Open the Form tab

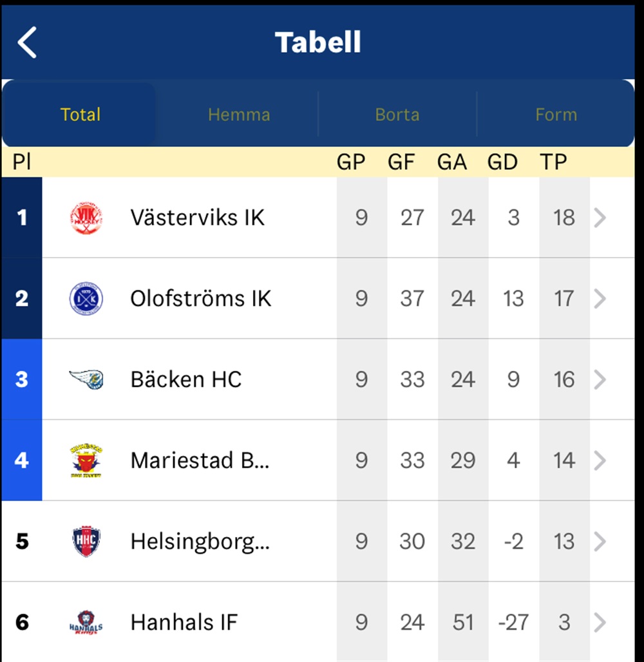coord(556,115)
